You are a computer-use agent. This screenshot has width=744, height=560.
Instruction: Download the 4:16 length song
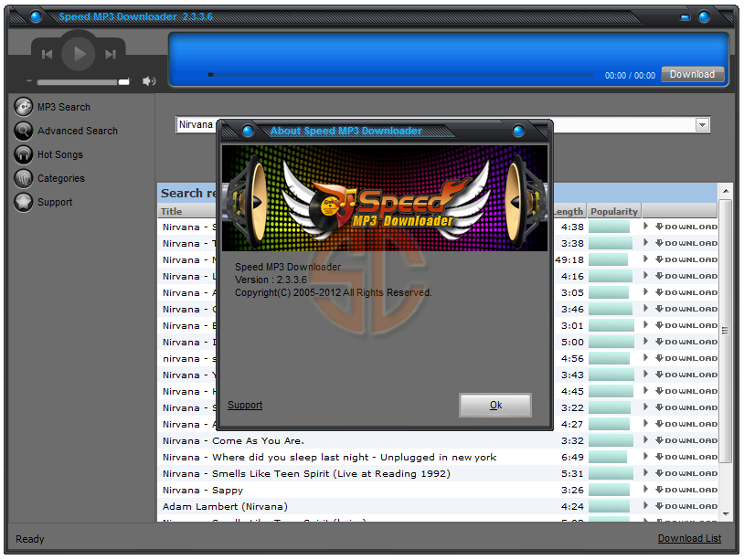686,276
